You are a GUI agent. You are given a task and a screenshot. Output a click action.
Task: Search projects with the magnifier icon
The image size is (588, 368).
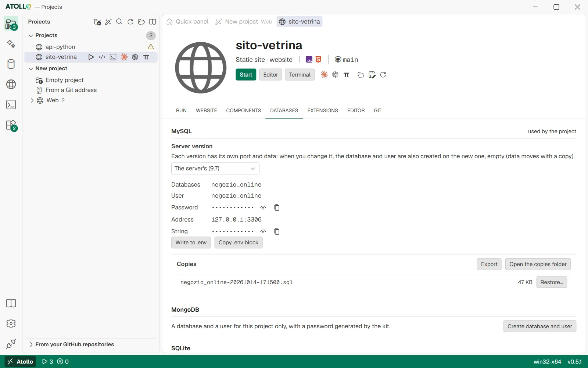(119, 22)
